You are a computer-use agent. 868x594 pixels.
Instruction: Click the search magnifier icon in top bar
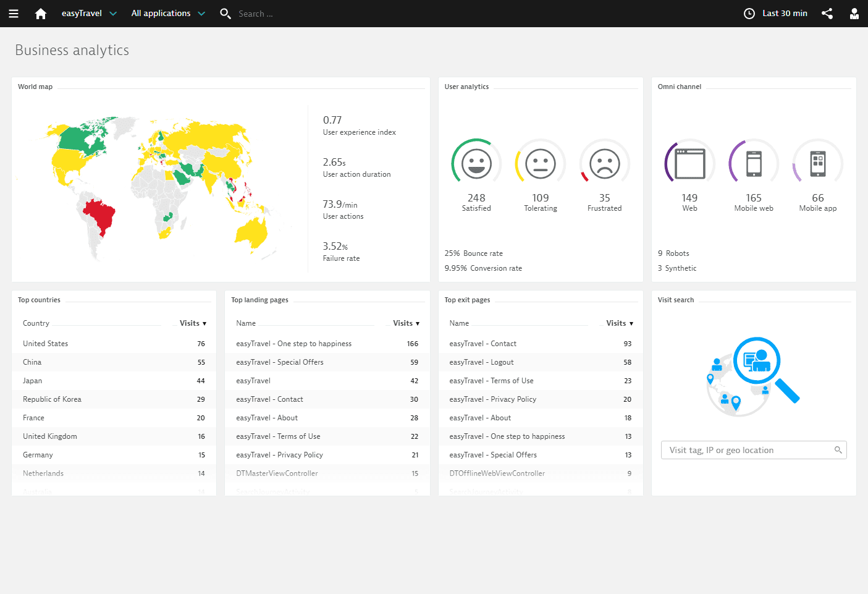pyautogui.click(x=225, y=14)
